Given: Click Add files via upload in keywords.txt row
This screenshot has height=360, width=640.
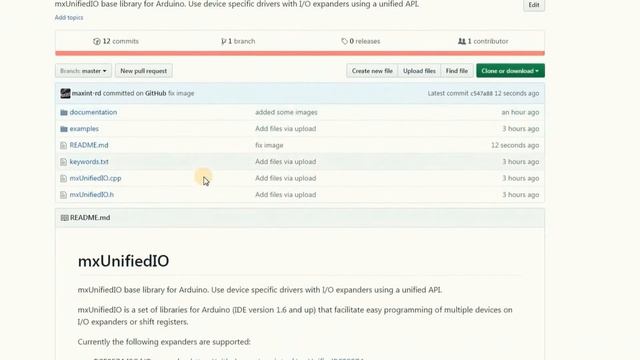Looking at the screenshot, I should (286, 162).
